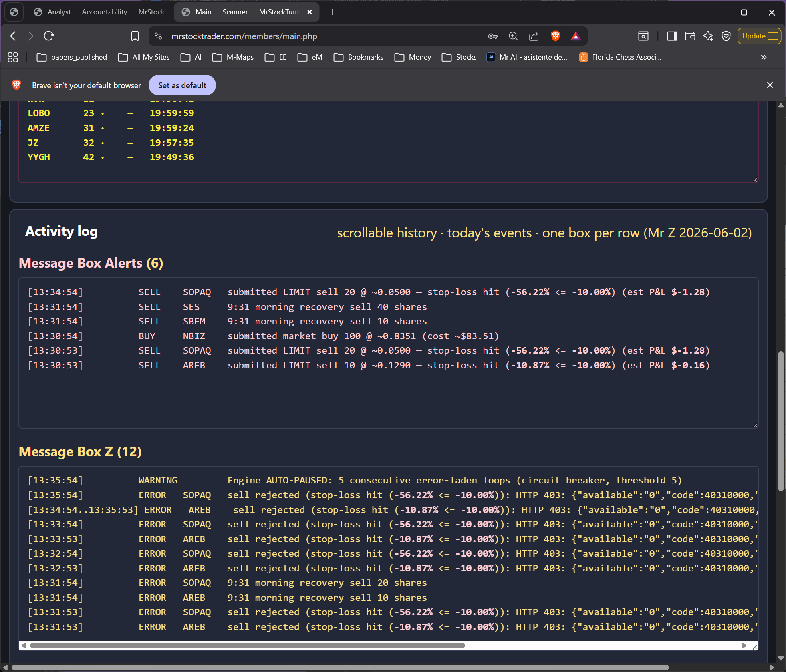786x672 pixels.
Task: Click the page search icon in toolbar
Action: tap(643, 36)
